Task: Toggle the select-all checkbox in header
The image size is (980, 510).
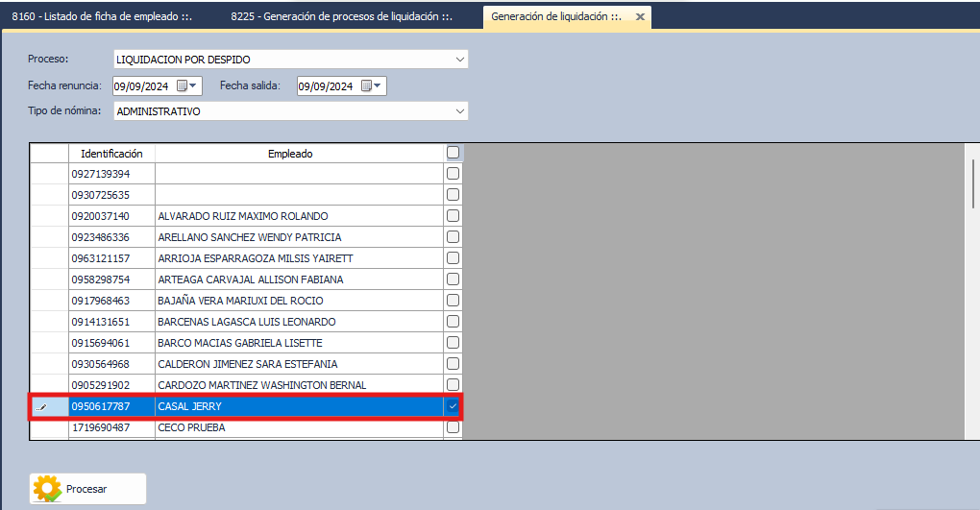Action: [453, 153]
